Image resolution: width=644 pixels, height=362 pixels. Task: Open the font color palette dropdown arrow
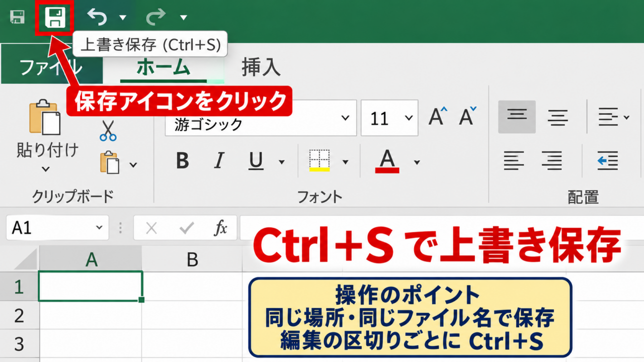pyautogui.click(x=417, y=162)
